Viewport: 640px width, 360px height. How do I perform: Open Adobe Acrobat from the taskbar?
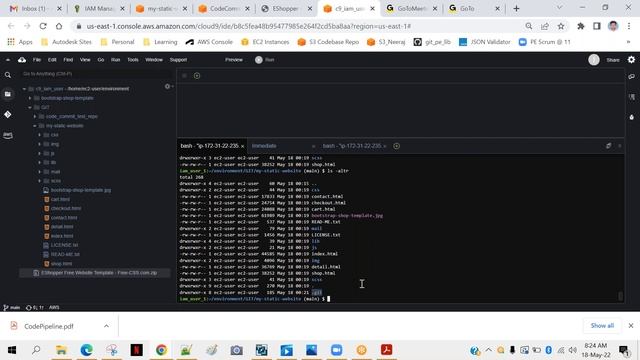pyautogui.click(x=387, y=350)
